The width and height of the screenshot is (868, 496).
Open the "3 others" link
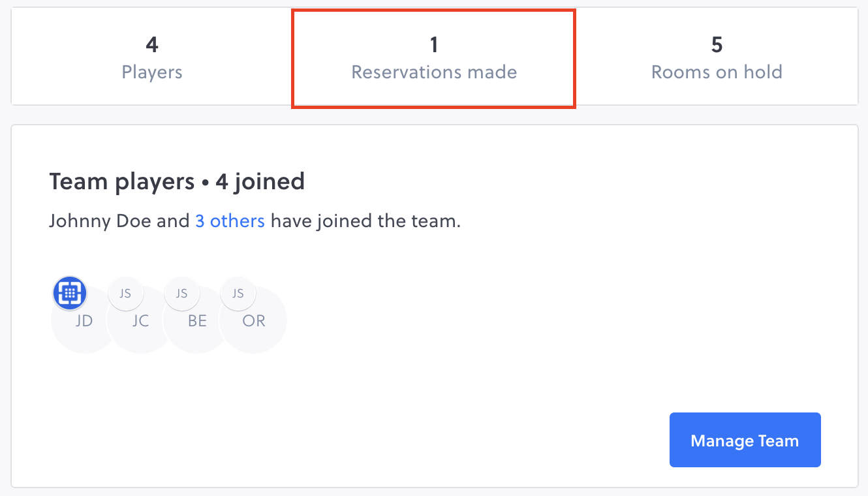pyautogui.click(x=230, y=221)
